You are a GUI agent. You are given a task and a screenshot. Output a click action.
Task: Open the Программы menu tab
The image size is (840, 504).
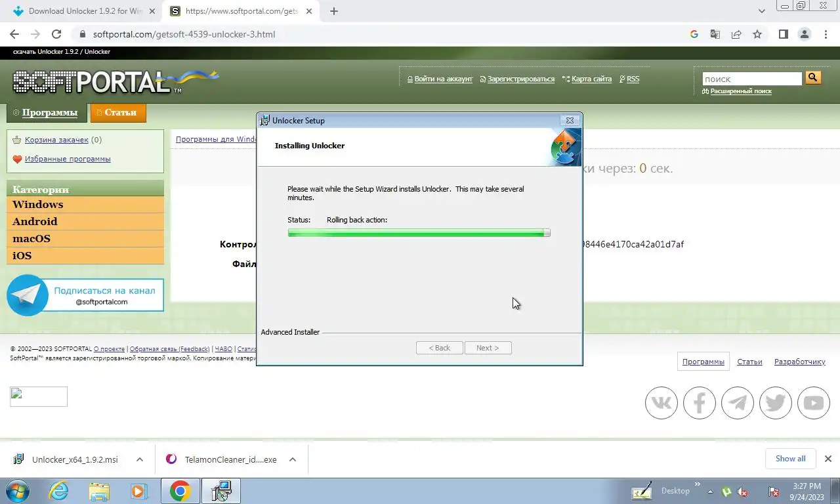point(46,112)
